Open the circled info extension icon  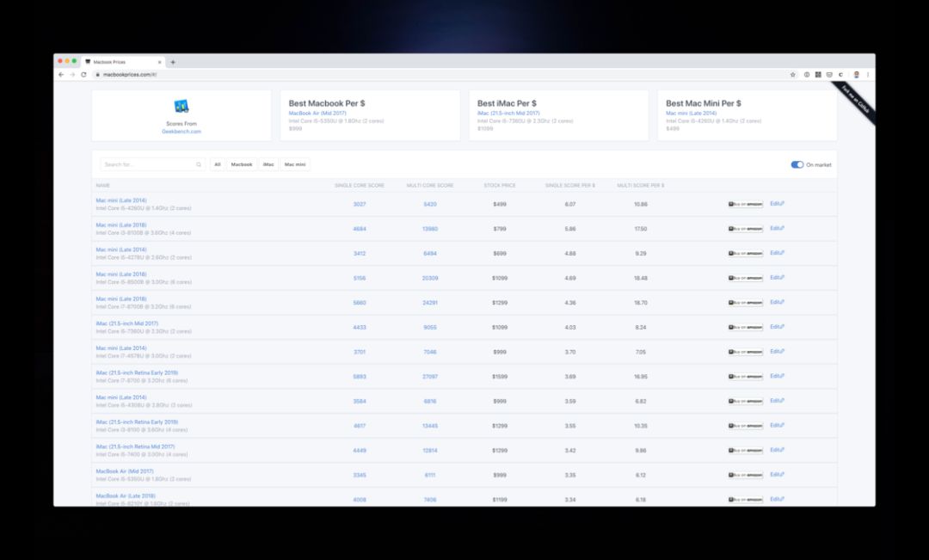(806, 75)
